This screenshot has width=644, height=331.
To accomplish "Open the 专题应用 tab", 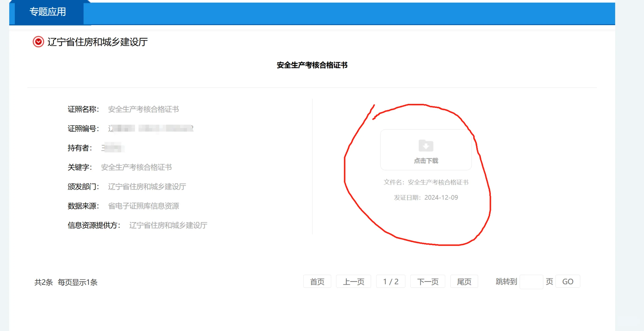I will point(48,12).
